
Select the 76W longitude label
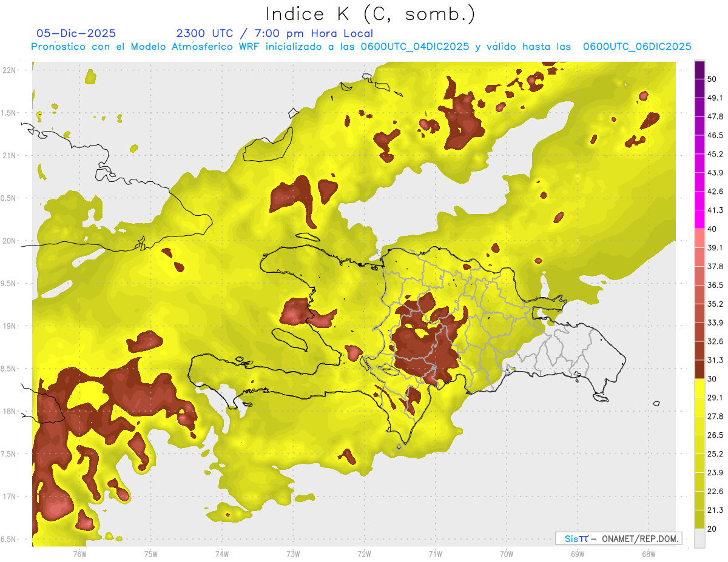[x=79, y=554]
